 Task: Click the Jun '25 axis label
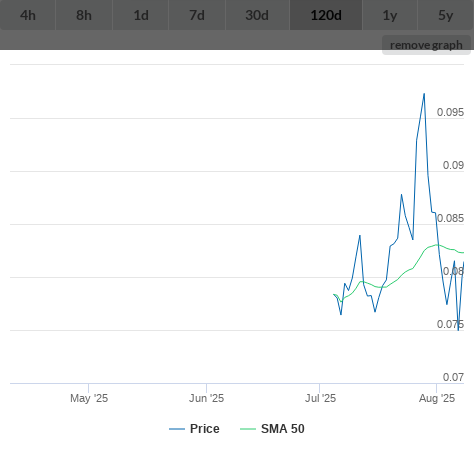pyautogui.click(x=206, y=398)
